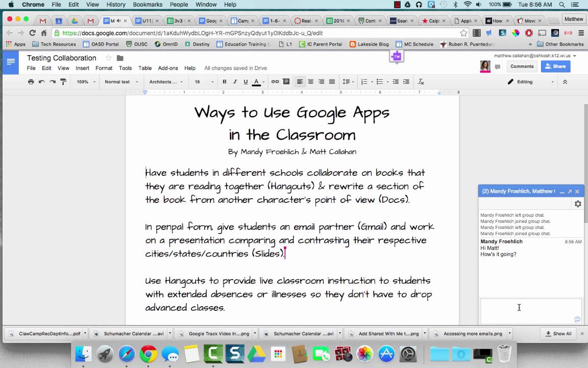Open the Read&Write purple toolbar tab
The height and width of the screenshot is (368, 588).
point(397,57)
